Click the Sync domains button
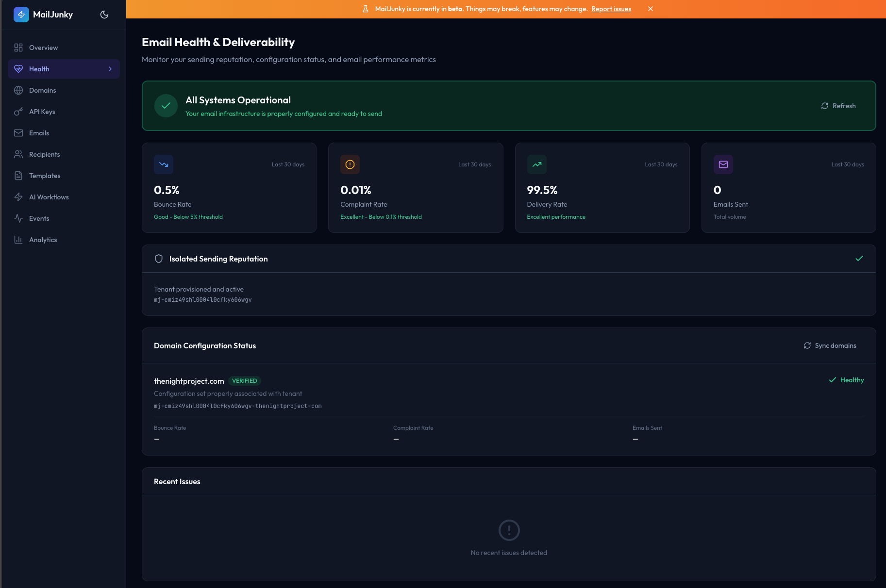Screen dimensions: 886x588 point(830,345)
